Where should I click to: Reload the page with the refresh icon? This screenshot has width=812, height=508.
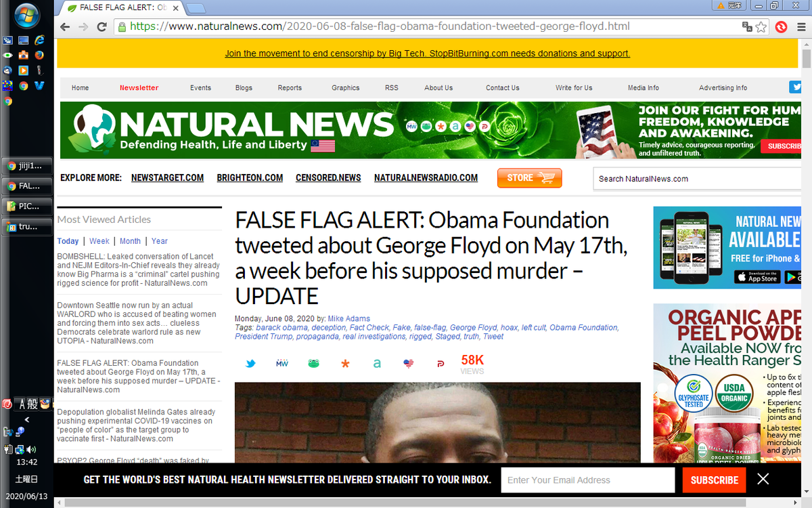click(x=101, y=27)
